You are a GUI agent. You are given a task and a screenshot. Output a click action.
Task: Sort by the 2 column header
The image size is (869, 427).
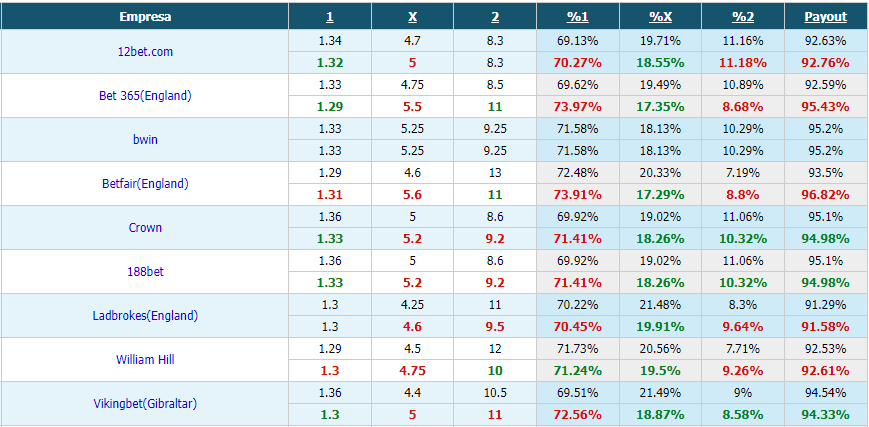point(495,17)
